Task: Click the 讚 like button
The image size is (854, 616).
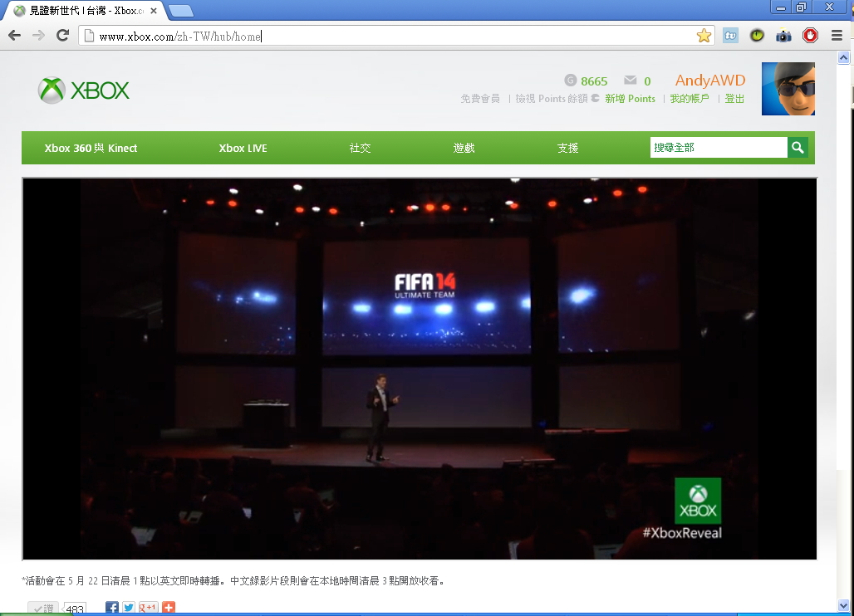Action: tap(43, 609)
